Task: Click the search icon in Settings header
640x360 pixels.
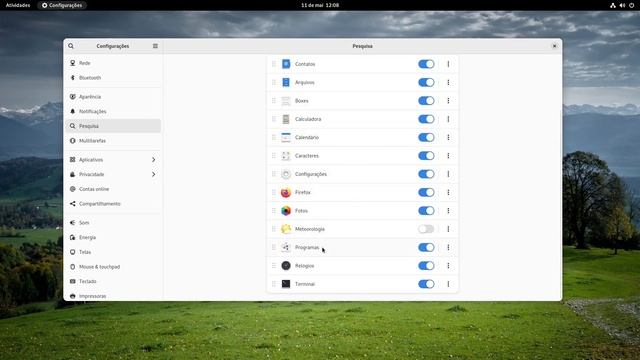Action: [x=71, y=46]
